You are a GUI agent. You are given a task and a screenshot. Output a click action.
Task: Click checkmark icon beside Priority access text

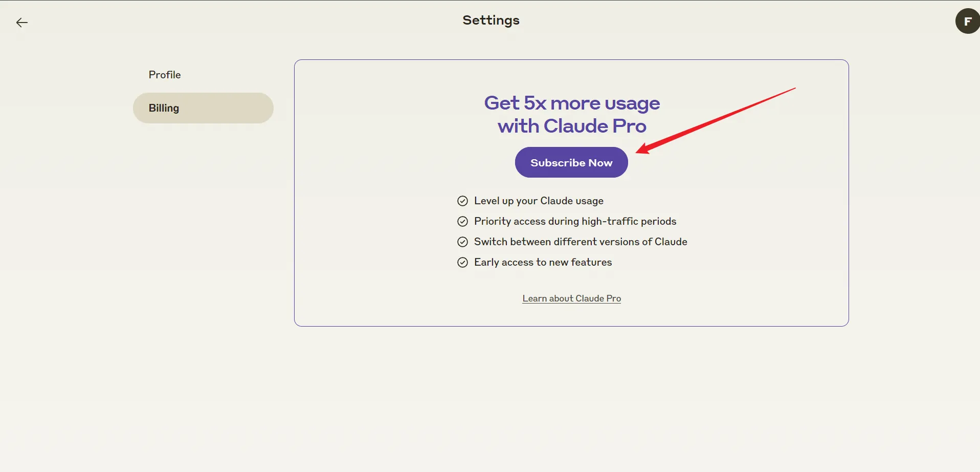tap(462, 221)
